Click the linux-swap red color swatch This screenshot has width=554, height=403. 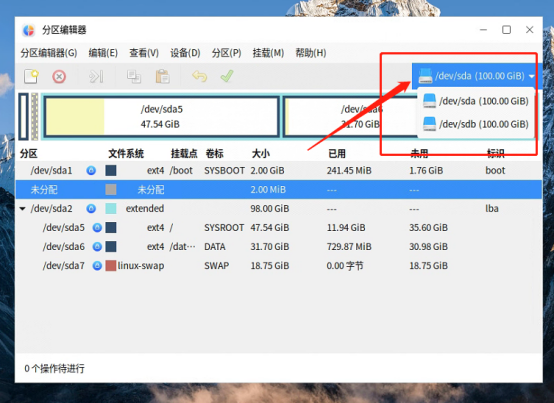click(111, 266)
